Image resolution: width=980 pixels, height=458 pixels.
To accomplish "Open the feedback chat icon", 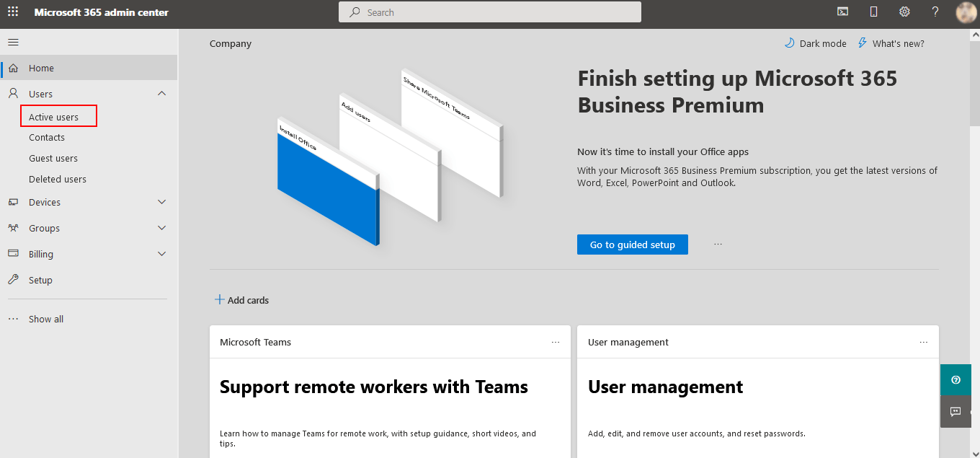I will tap(956, 412).
